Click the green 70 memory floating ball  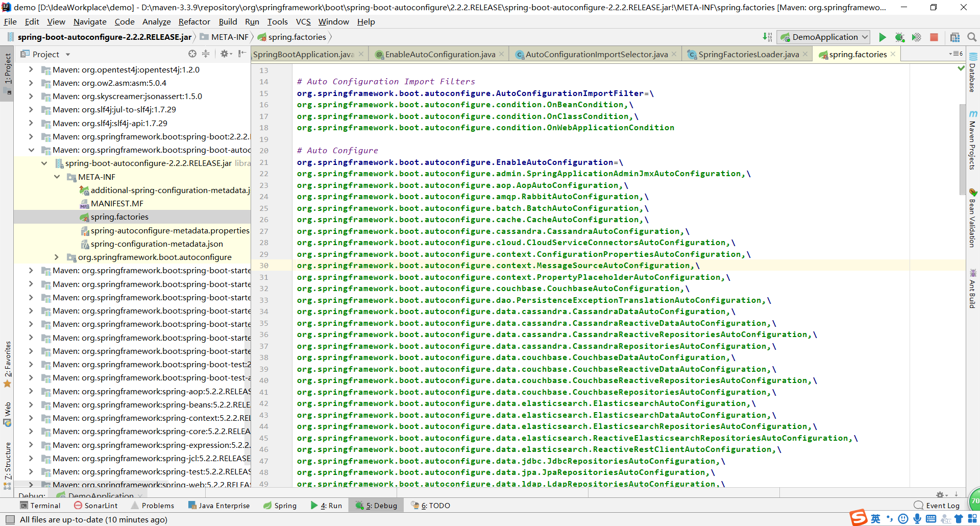click(x=975, y=500)
